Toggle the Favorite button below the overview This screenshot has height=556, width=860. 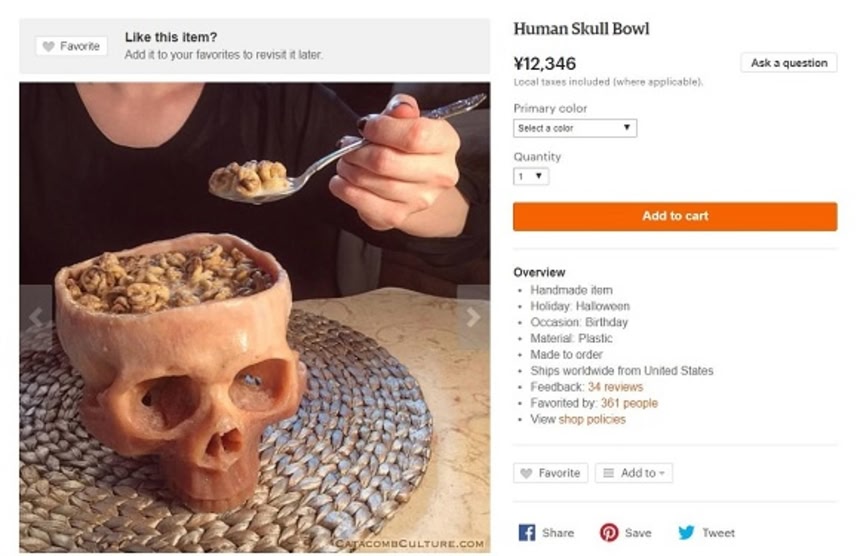click(550, 473)
